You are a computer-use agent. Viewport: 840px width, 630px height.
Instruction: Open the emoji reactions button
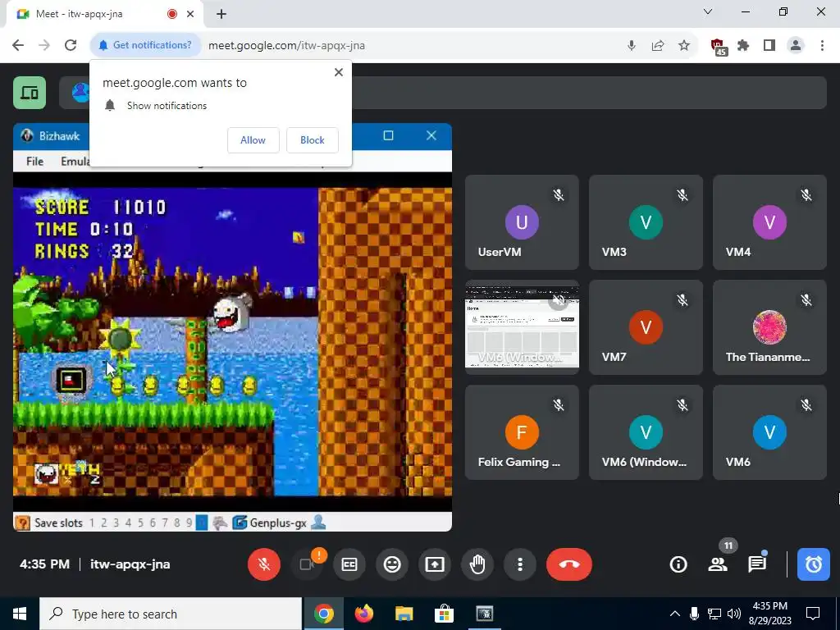(392, 564)
